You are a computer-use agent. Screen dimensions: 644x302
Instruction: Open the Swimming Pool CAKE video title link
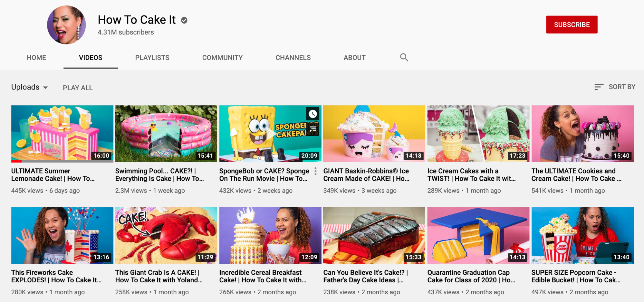coord(160,175)
